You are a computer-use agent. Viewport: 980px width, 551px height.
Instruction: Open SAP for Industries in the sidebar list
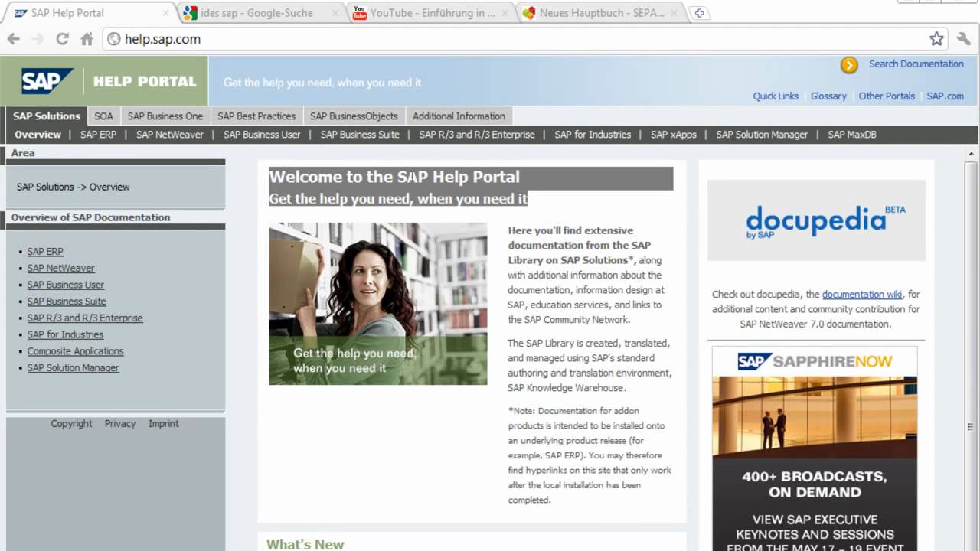[65, 334]
